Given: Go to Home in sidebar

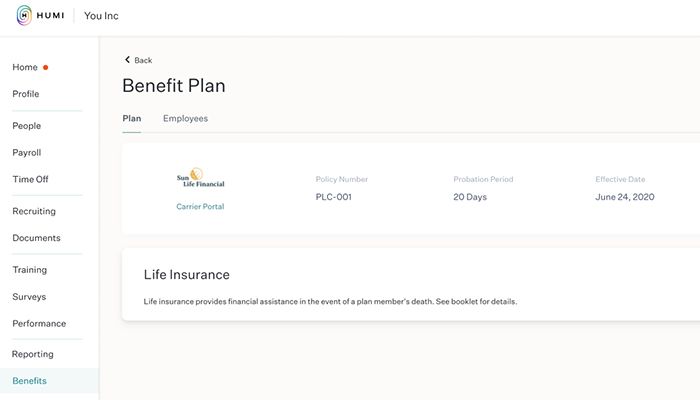Looking at the screenshot, I should tap(25, 67).
